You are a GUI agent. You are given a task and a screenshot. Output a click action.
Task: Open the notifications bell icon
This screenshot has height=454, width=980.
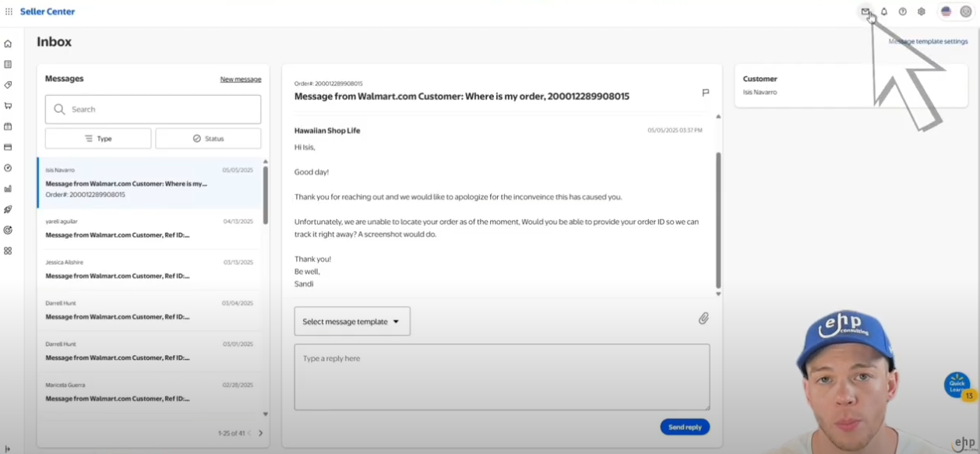(883, 12)
